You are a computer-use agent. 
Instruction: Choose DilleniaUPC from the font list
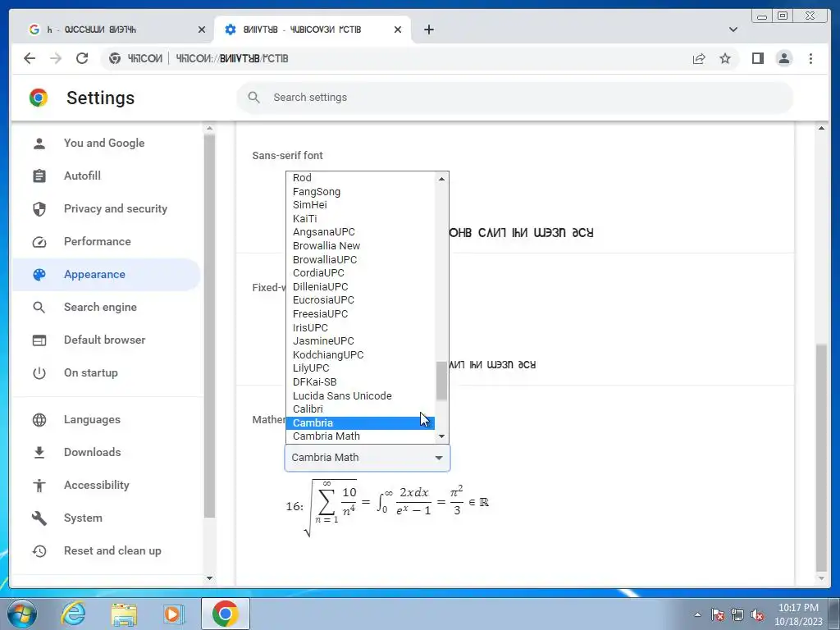tap(361, 286)
